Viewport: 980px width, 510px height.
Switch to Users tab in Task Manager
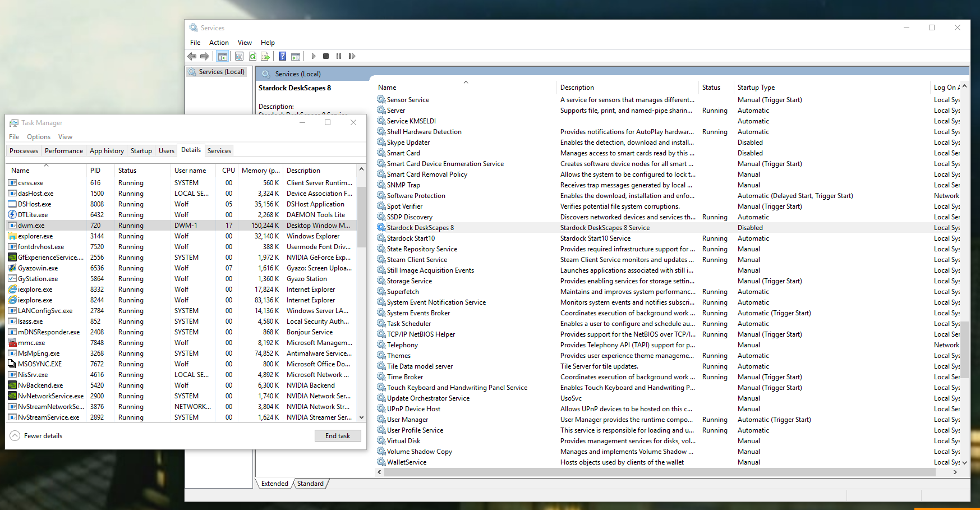pyautogui.click(x=167, y=151)
